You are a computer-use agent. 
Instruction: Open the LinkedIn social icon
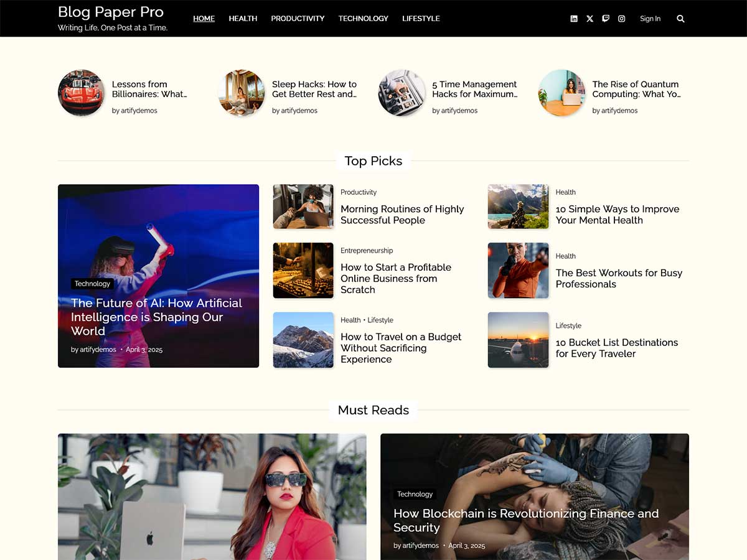(574, 19)
